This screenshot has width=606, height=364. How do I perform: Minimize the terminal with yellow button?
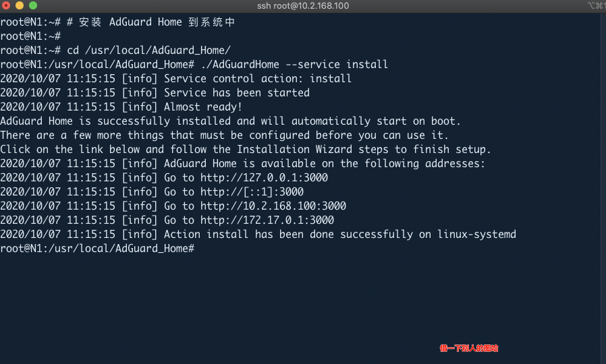tap(20, 5)
